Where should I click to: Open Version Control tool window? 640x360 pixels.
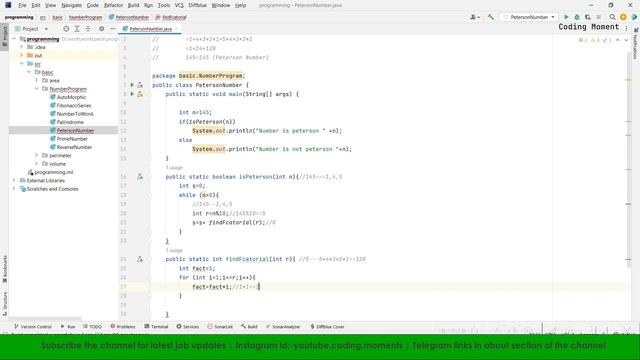(x=33, y=327)
